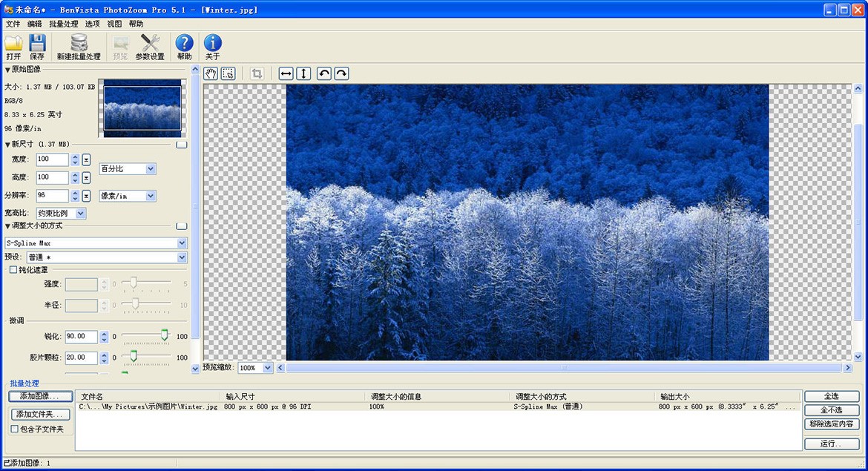This screenshot has height=471, width=868.
Task: Open the 视图 menu
Action: [x=114, y=24]
